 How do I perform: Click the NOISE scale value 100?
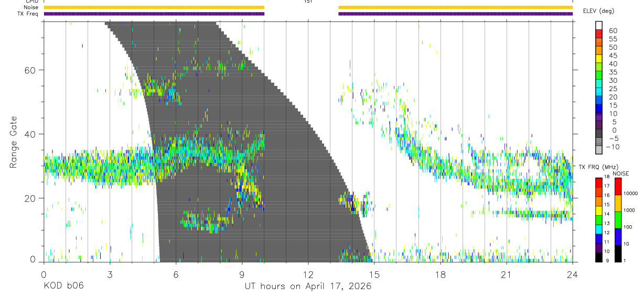(x=627, y=227)
